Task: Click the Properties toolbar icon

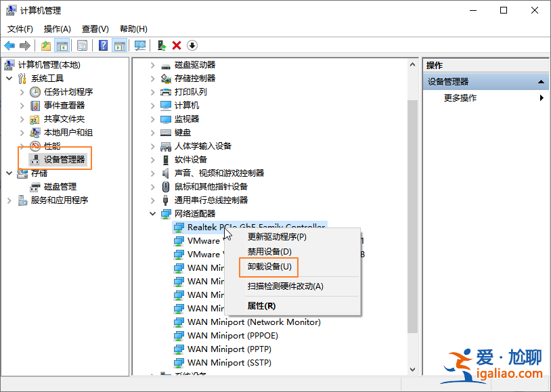Action: [x=82, y=45]
